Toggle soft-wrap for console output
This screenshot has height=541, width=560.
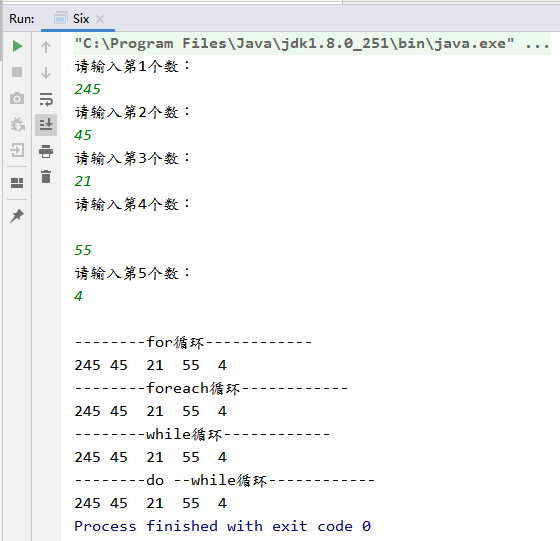[46, 99]
